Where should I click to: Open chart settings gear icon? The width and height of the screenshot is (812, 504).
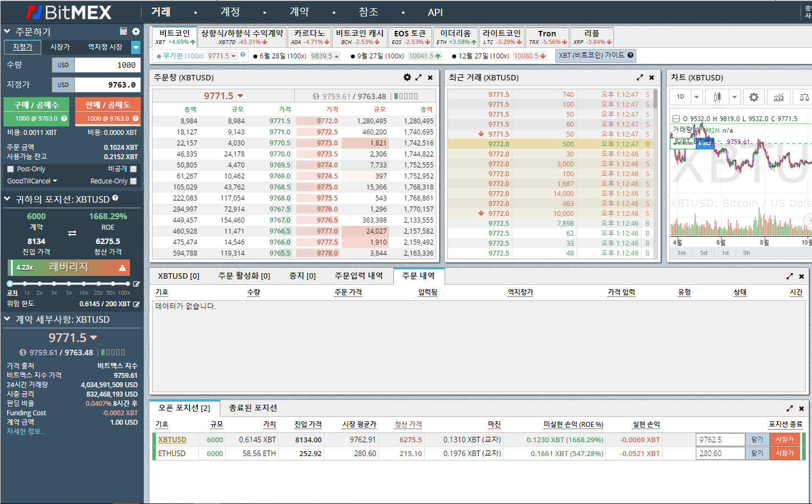point(754,97)
